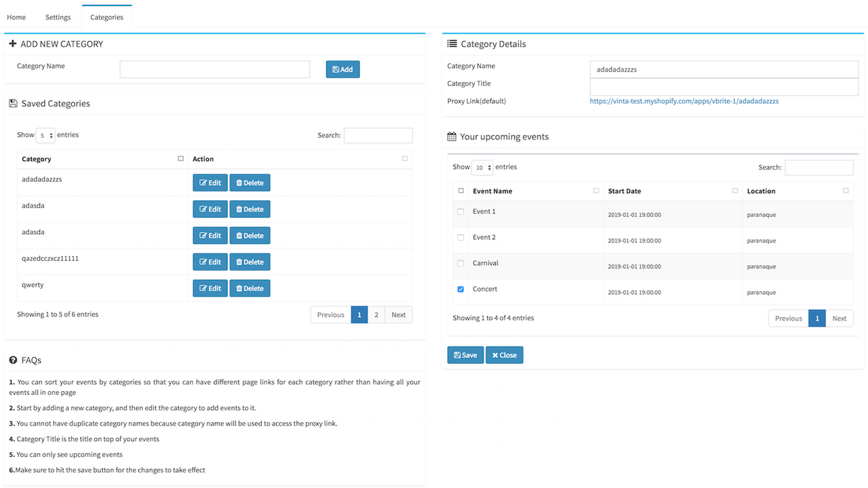Click page 1 in saved categories pagination
Image resolution: width=868 pixels, height=488 pixels.
359,314
